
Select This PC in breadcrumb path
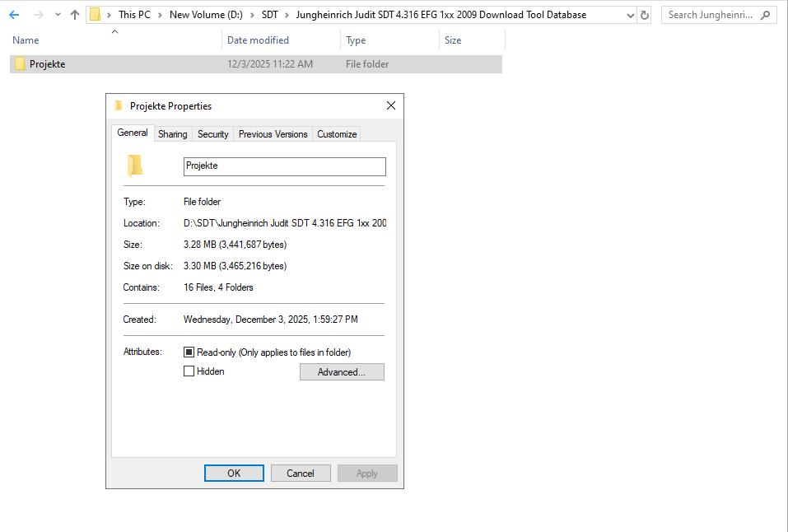(x=134, y=15)
